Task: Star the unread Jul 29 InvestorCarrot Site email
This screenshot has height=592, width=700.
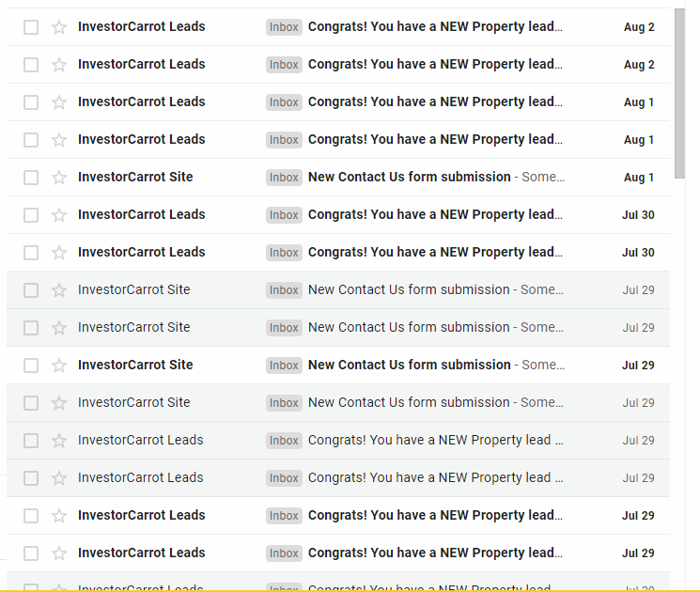Action: [x=59, y=366]
